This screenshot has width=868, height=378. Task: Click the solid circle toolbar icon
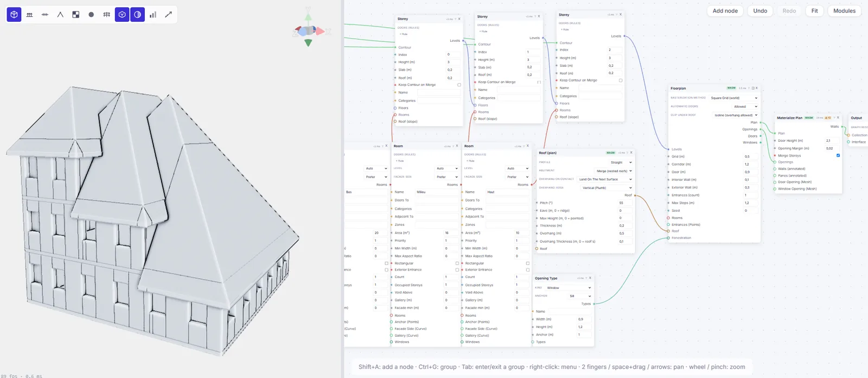click(91, 15)
